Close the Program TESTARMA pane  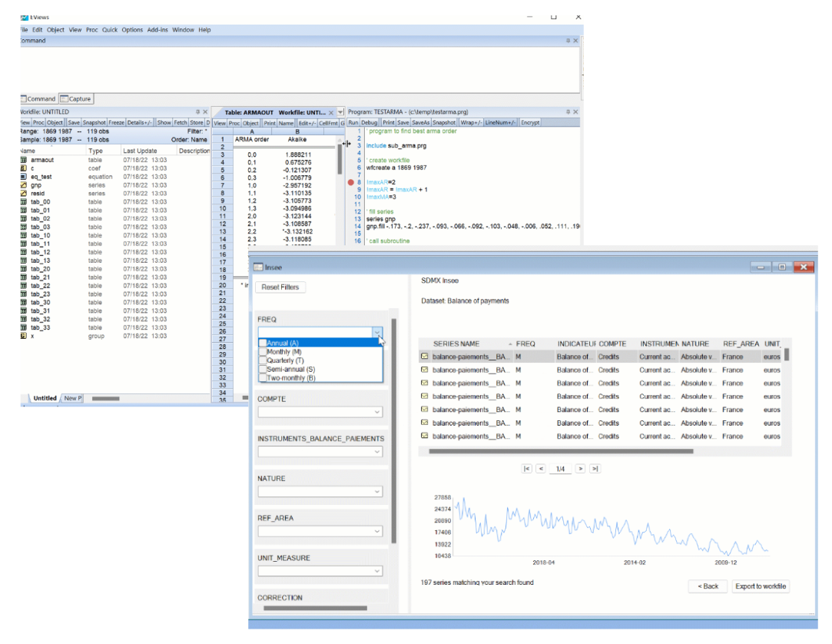click(x=575, y=112)
